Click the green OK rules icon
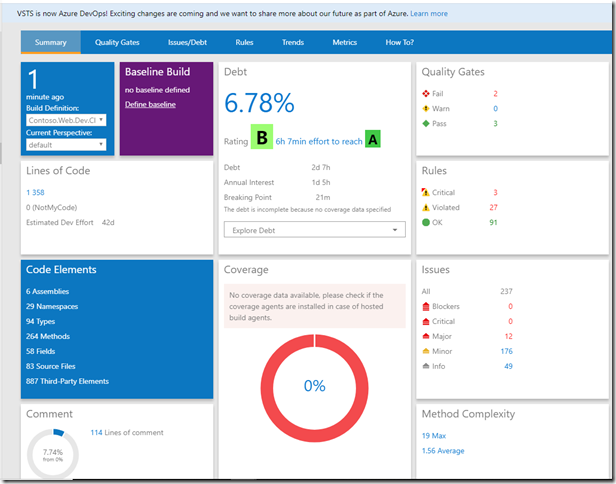 pyautogui.click(x=428, y=222)
